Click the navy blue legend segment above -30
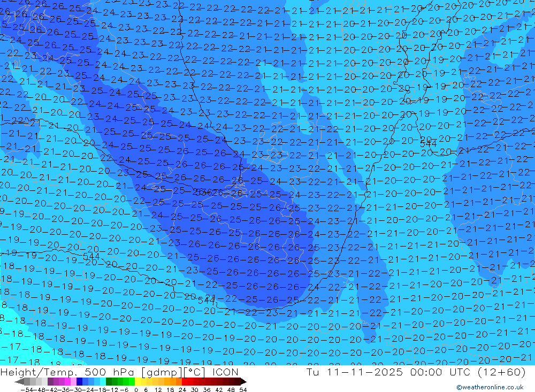535x392 pixels. [79, 382]
